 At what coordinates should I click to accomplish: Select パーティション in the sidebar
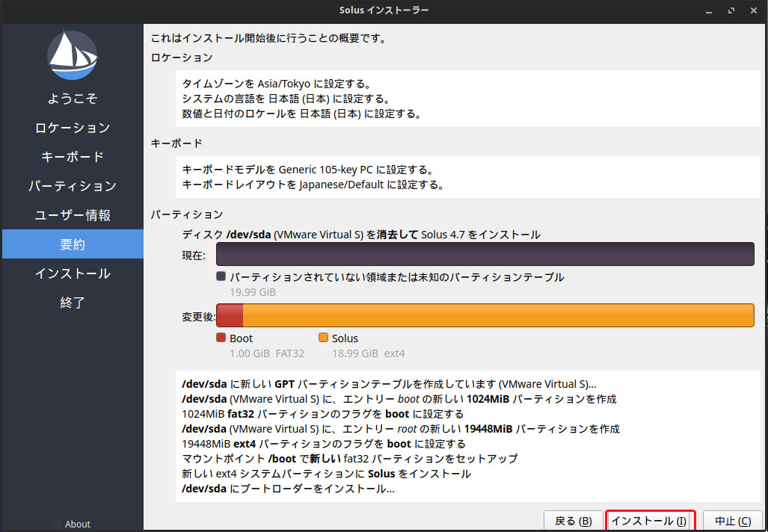(x=73, y=186)
